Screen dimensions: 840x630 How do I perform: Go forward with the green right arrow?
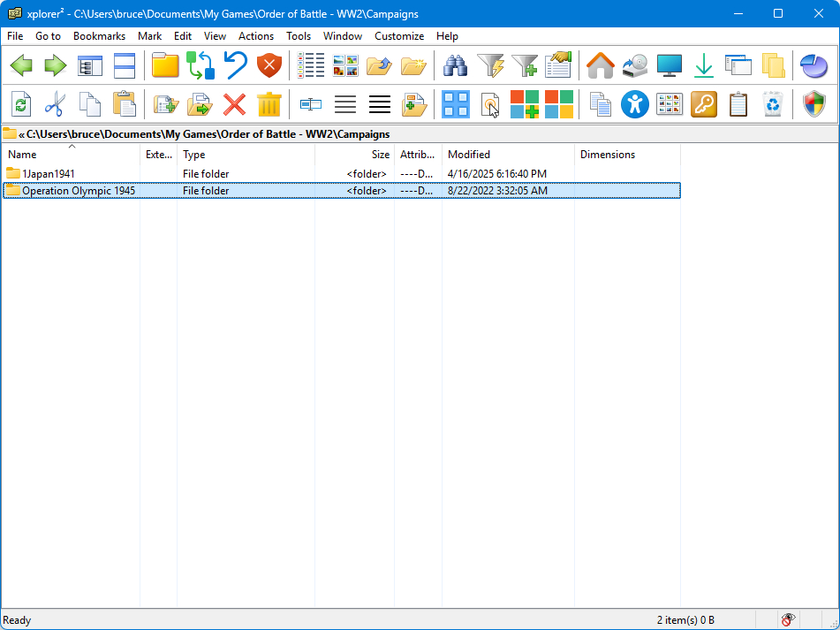tap(56, 65)
